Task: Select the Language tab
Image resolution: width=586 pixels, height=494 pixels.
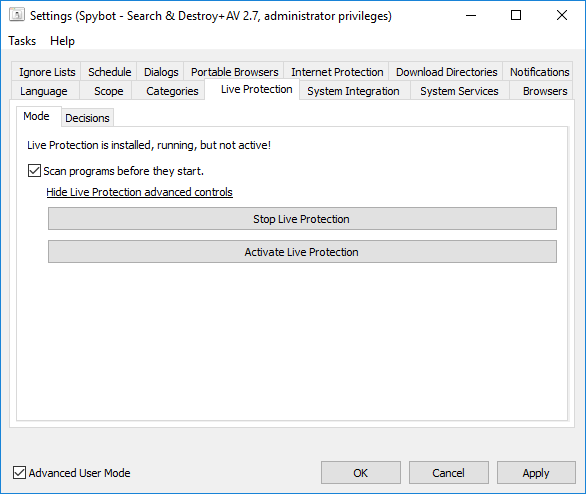Action: [44, 91]
